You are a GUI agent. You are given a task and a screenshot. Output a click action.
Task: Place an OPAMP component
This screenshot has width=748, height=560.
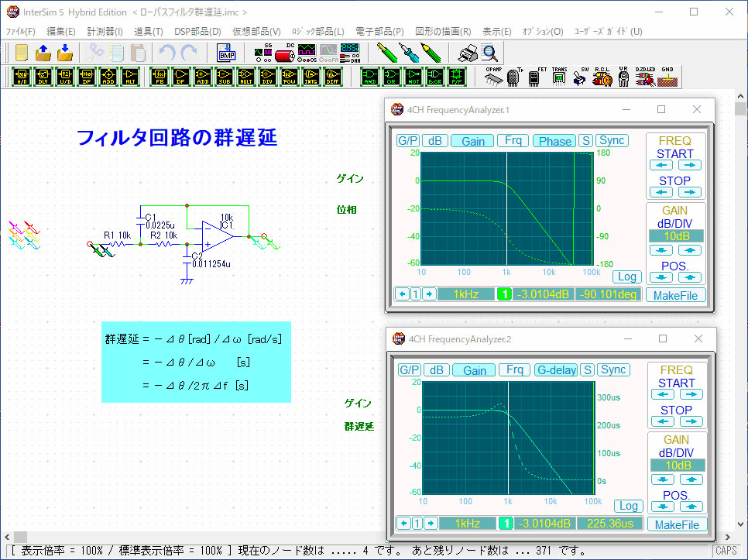pos(494,77)
